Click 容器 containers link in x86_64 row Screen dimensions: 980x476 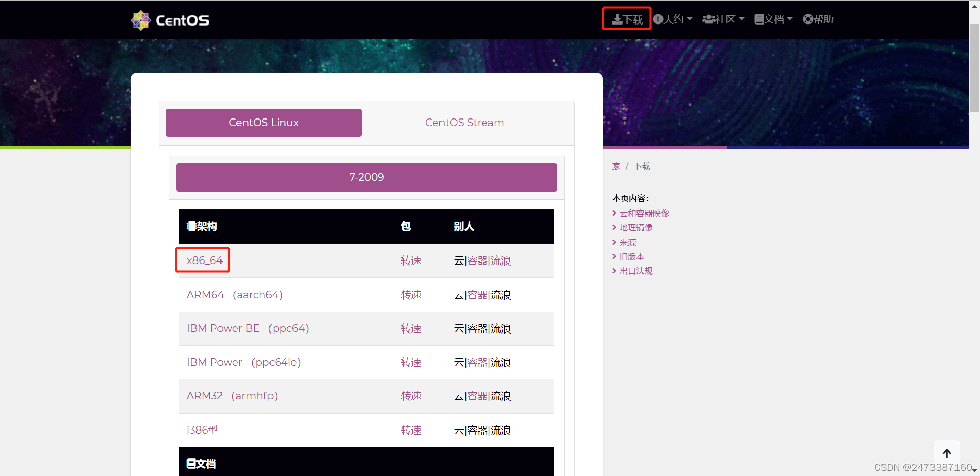pos(477,261)
